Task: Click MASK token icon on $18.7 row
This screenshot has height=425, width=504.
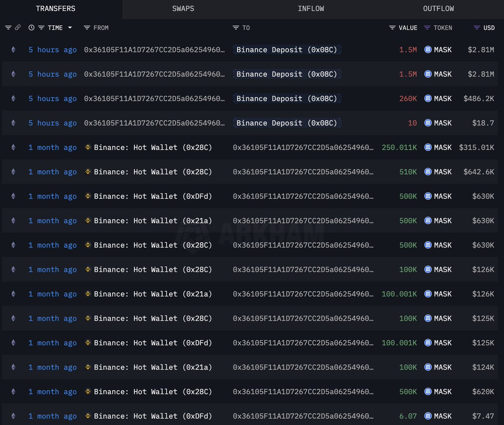Action: [428, 123]
